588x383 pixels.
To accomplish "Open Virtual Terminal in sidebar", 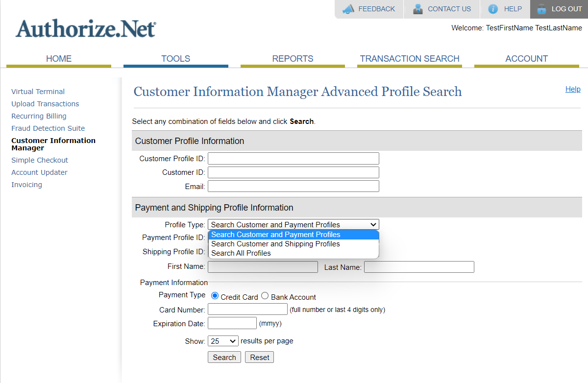I will tap(38, 92).
